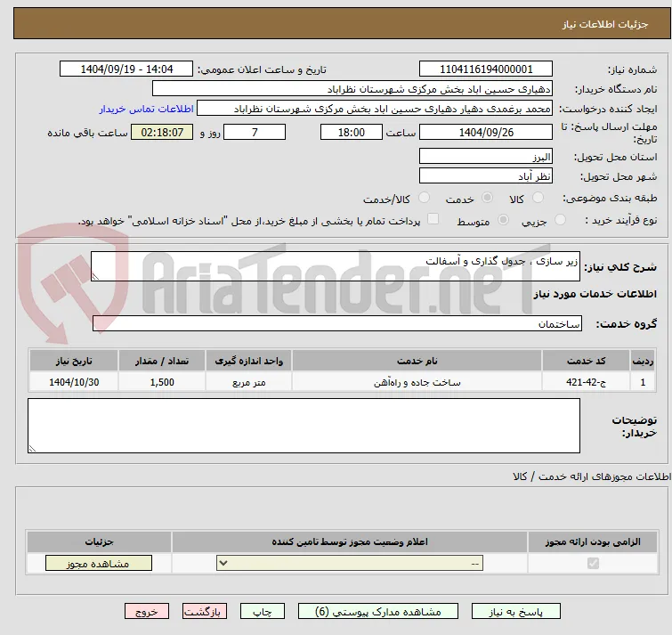Click the تاریخ نیاز column header
This screenshot has width=672, height=635.
point(74,361)
